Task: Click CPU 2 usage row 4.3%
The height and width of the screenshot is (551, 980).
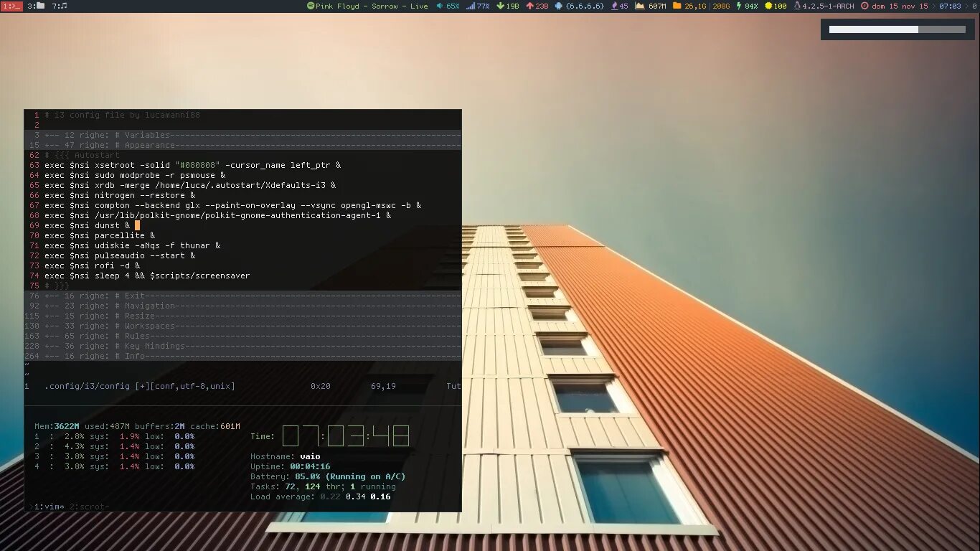Action: (114, 446)
